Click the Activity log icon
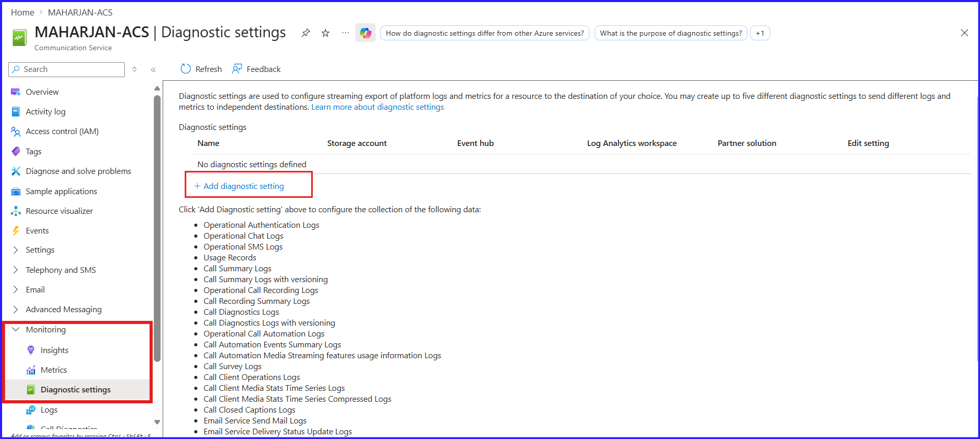The height and width of the screenshot is (439, 980). (16, 111)
